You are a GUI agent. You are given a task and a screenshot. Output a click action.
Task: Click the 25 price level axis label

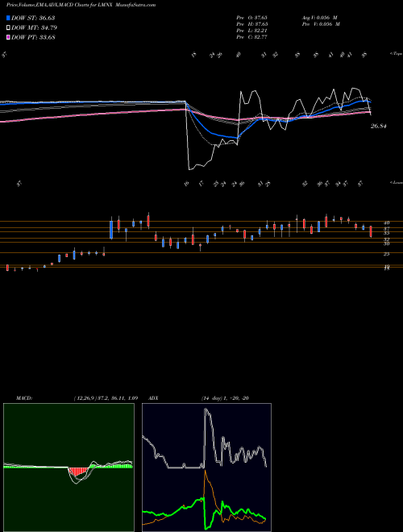click(386, 254)
